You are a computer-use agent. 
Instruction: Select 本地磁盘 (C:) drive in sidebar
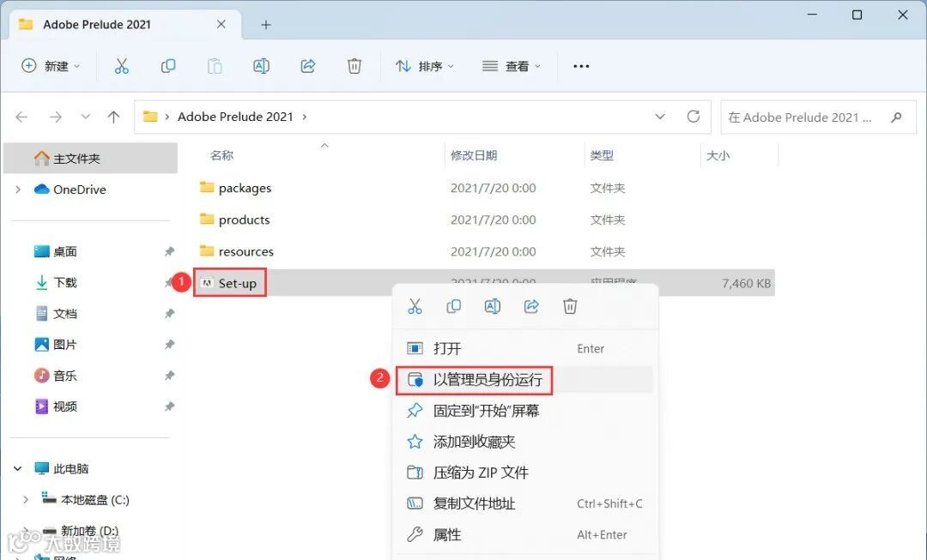pos(94,500)
